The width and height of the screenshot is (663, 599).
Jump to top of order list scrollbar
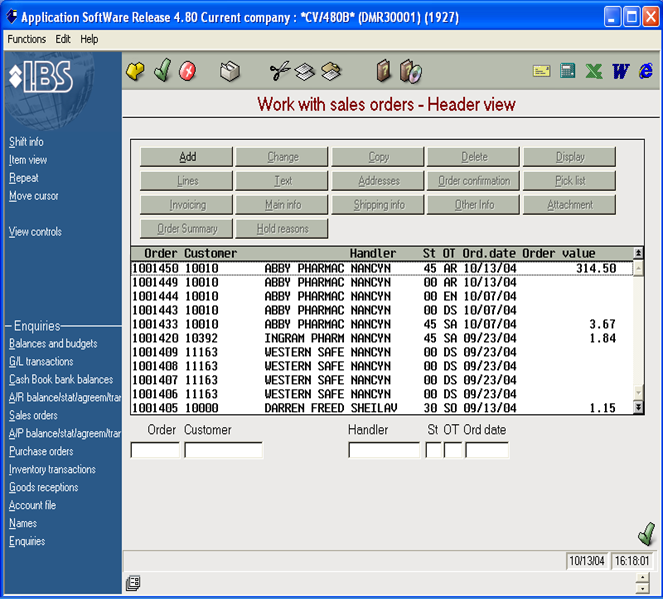[x=638, y=253]
